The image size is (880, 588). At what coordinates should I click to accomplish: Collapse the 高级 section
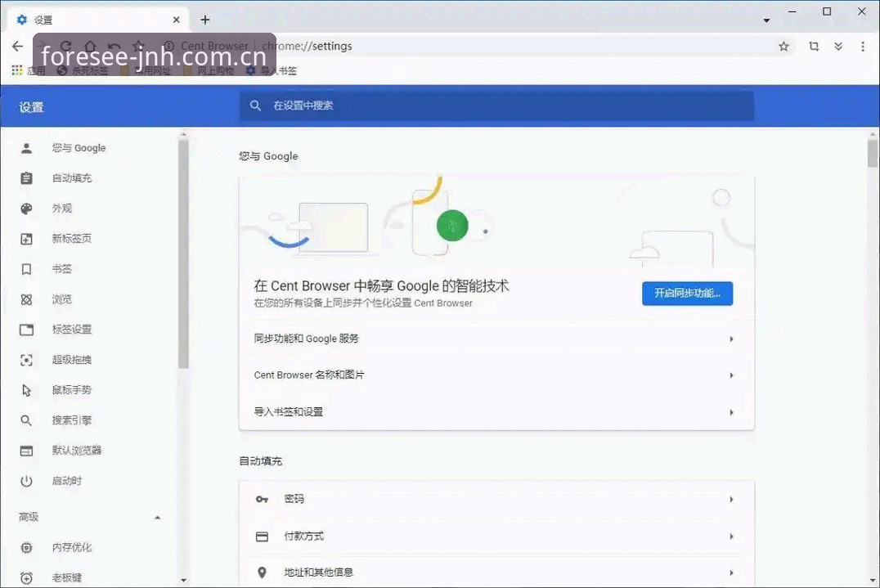[158, 518]
